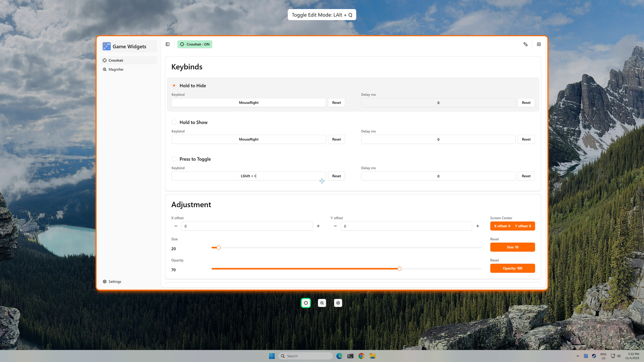
Task: Select the crosshair widget icon in bottom toolbar
Action: tap(306, 303)
